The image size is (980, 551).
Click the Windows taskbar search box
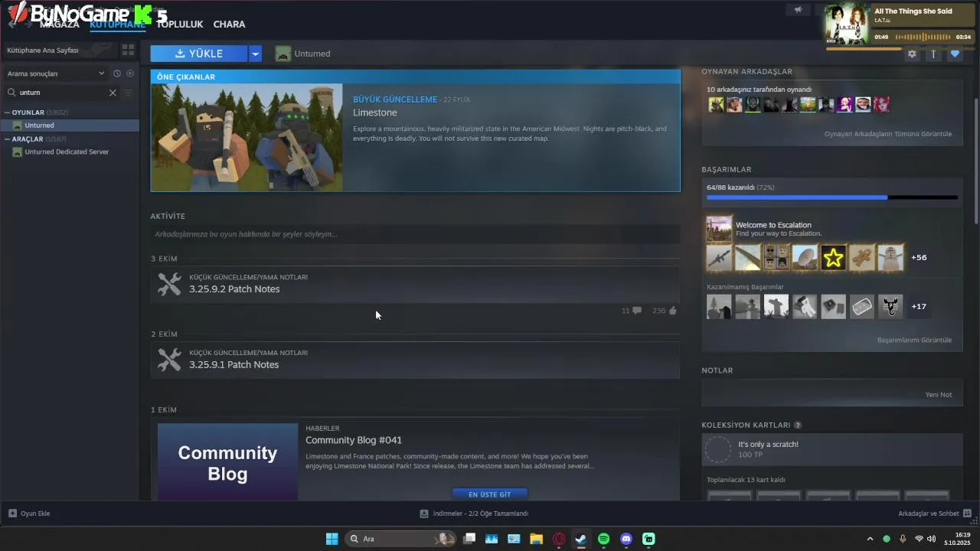click(x=400, y=539)
